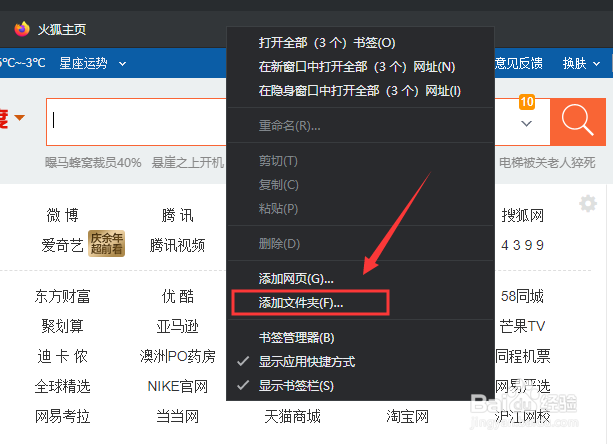
Task: Open the 同程机票 link
Action: point(523,356)
